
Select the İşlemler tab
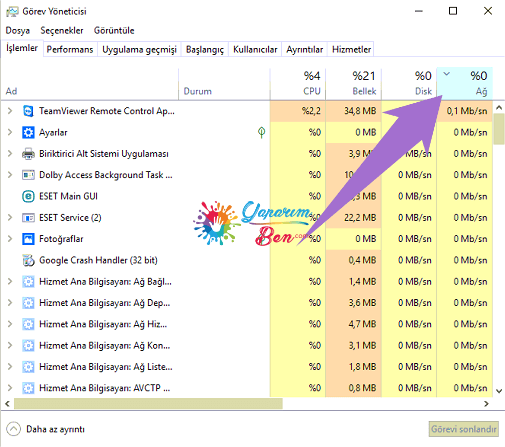(x=22, y=48)
